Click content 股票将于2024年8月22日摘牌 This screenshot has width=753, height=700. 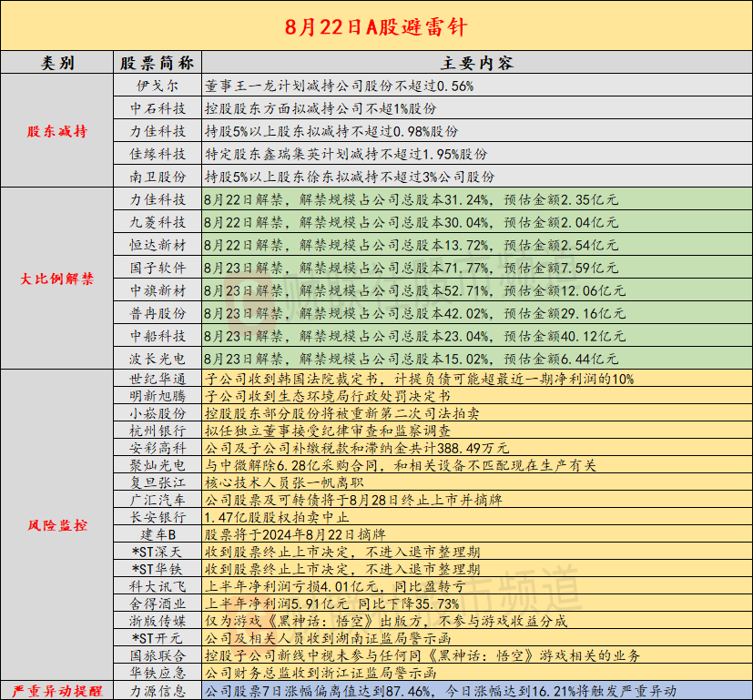(295, 534)
